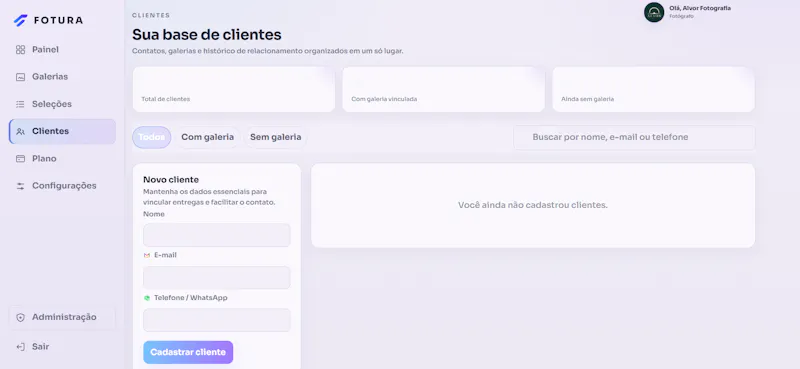Screen dimensions: 800x369
Task: Click the Clientes people icon
Action: [20, 131]
